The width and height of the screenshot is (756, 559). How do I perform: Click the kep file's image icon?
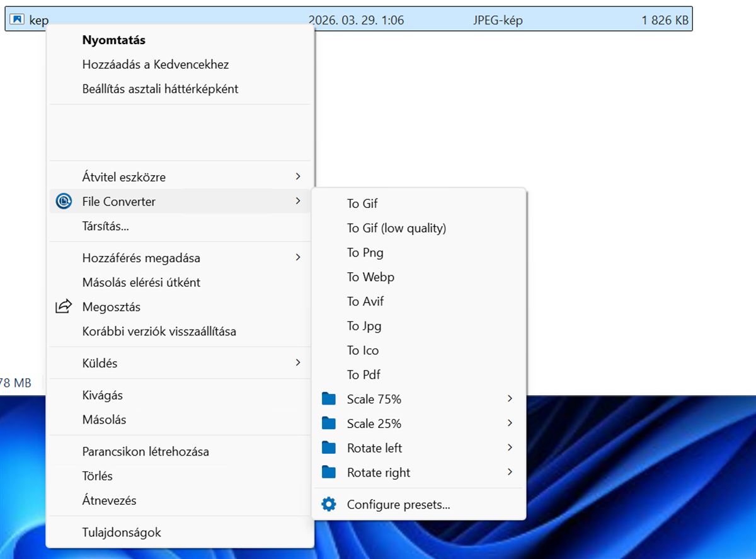tap(17, 19)
